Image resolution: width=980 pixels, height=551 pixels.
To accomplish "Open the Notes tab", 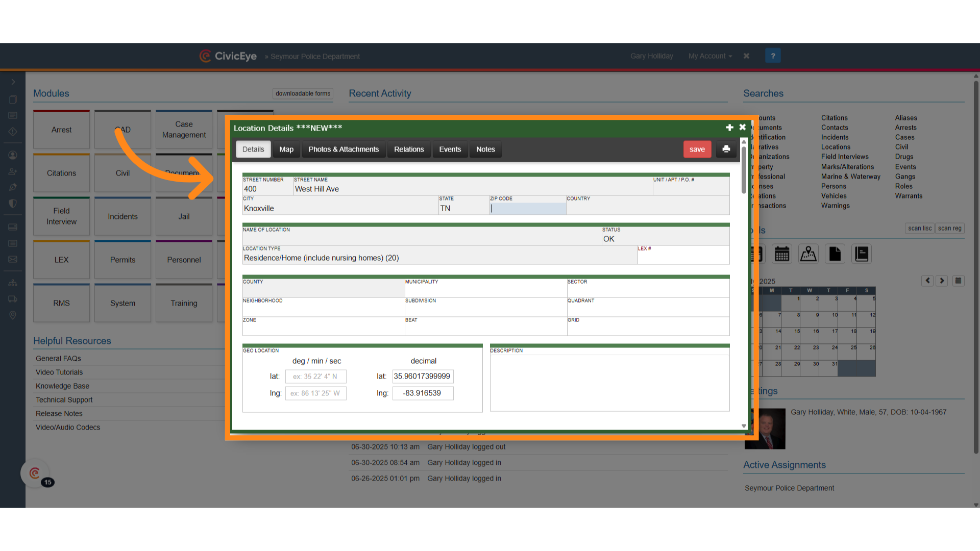I will tap(485, 149).
